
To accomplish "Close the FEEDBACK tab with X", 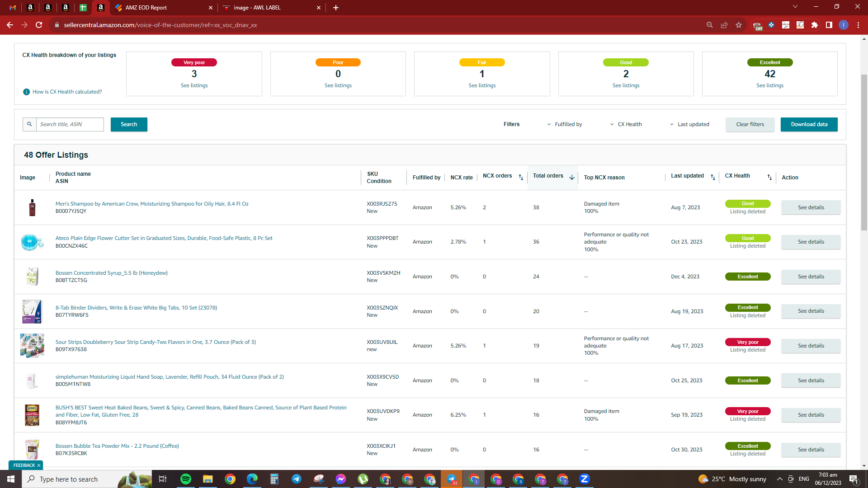I will click(x=39, y=465).
